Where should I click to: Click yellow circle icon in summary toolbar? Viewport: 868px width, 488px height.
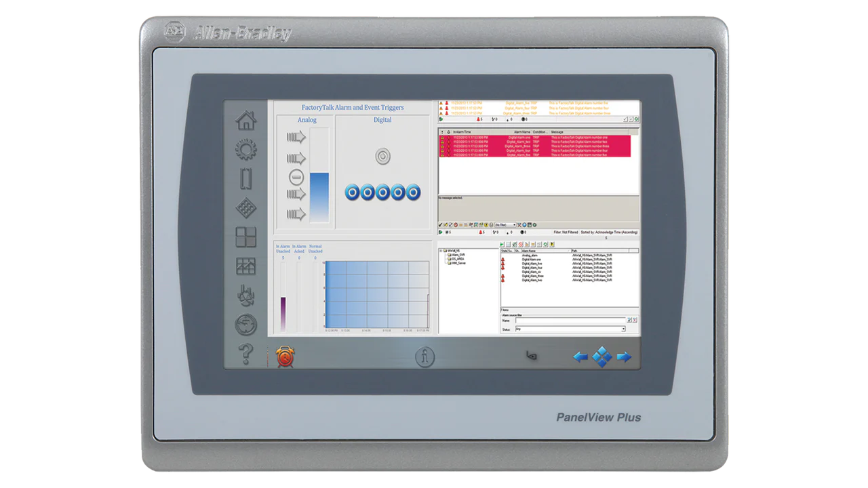(486, 225)
